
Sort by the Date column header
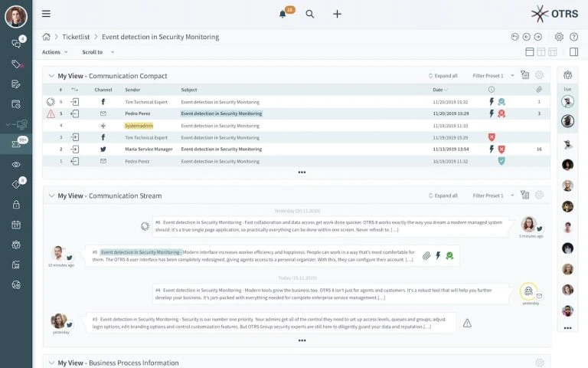point(440,90)
